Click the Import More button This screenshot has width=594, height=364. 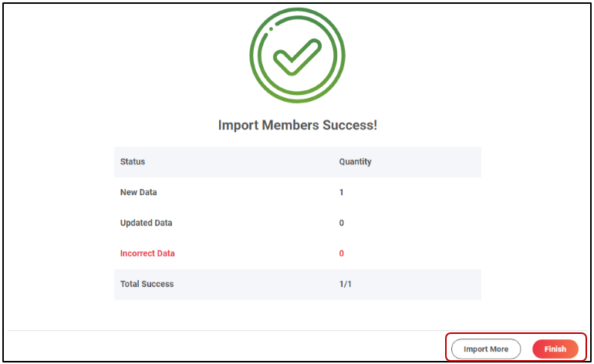click(x=486, y=349)
